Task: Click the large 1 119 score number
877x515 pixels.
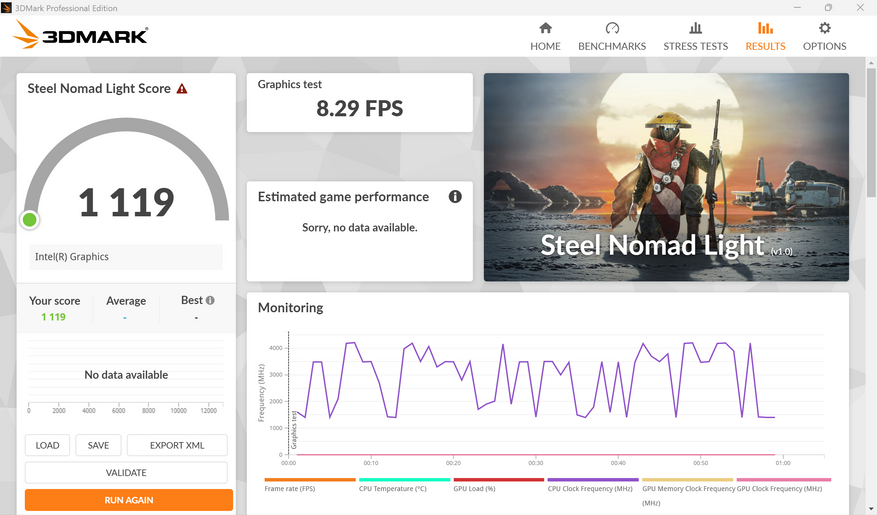Action: [126, 202]
